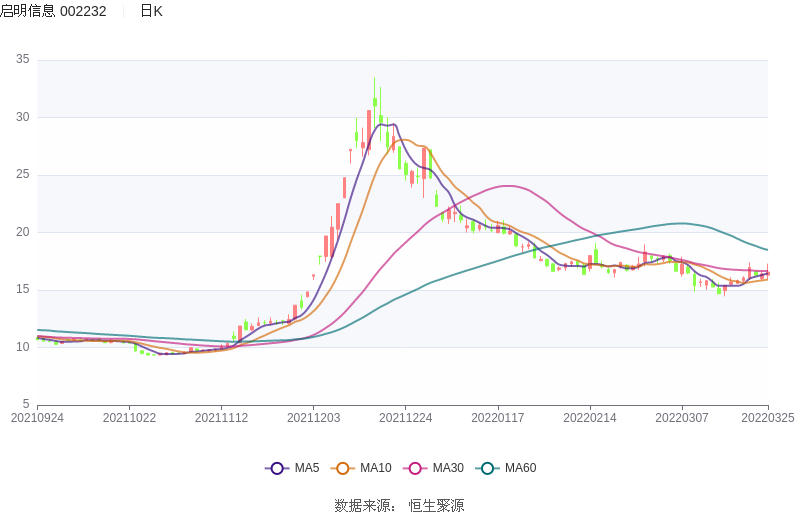Select the 日K chart type label
Viewport: 800px width, 517px height.
tap(151, 11)
